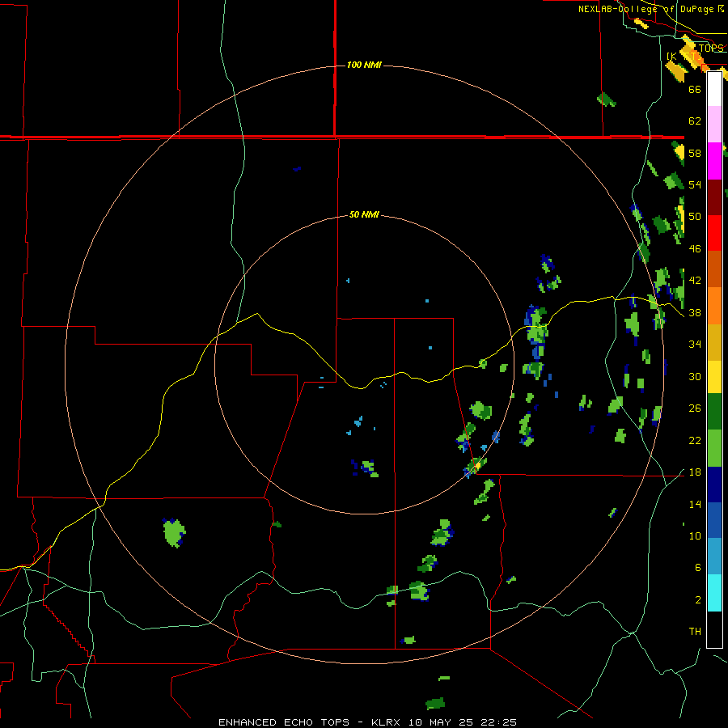Image resolution: width=728 pixels, height=728 pixels.
Task: Select the dark green legend segment
Action: point(714,412)
